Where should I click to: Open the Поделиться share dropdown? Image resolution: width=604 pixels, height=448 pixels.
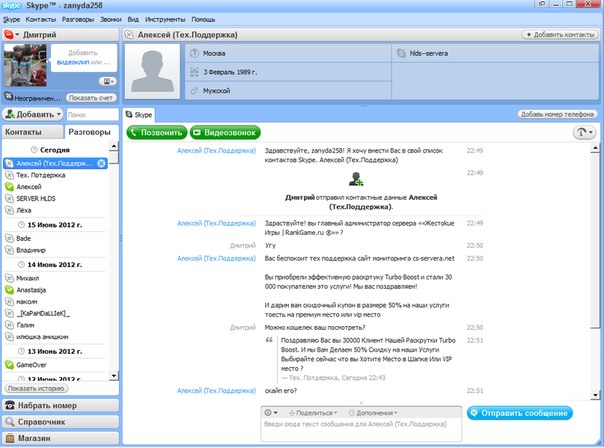click(x=313, y=413)
